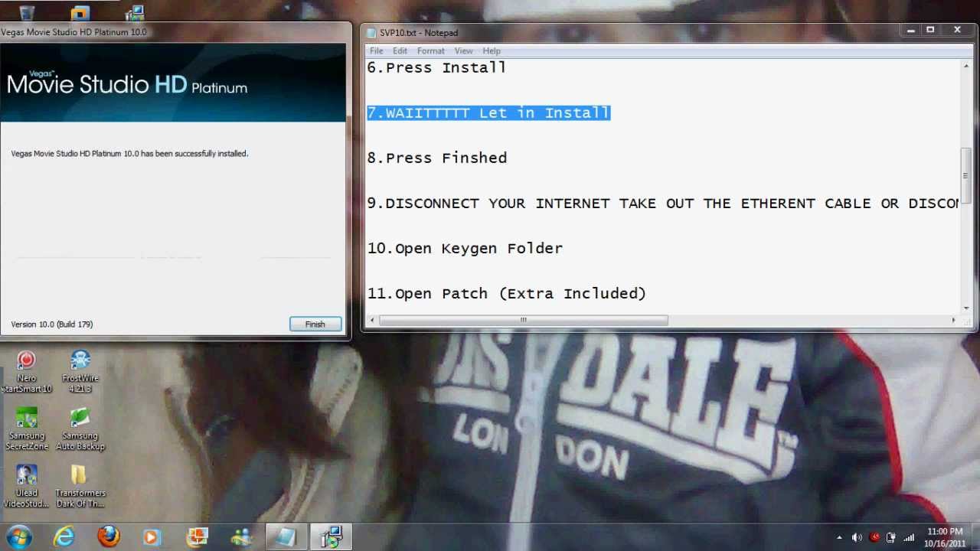Screen dimensions: 980x551
Task: Click the line '6.Press Install' in Notepad
Action: click(x=436, y=67)
